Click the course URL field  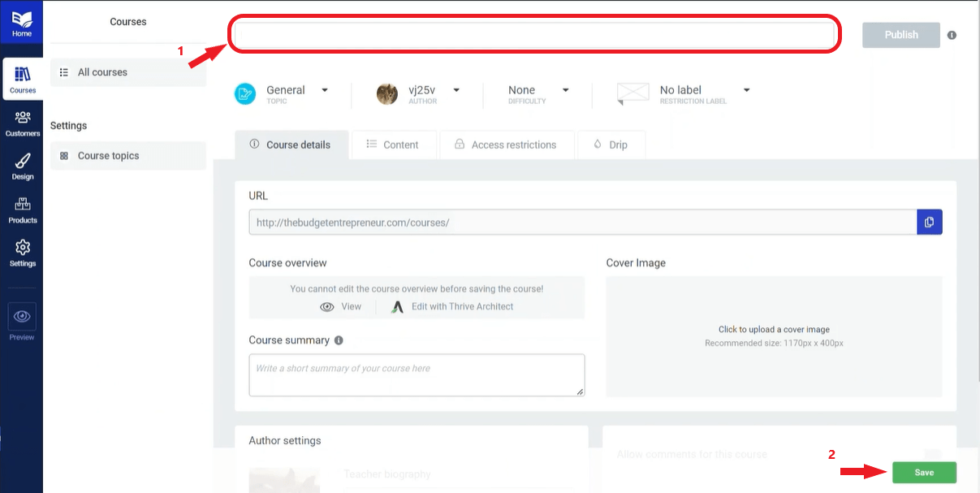[583, 222]
